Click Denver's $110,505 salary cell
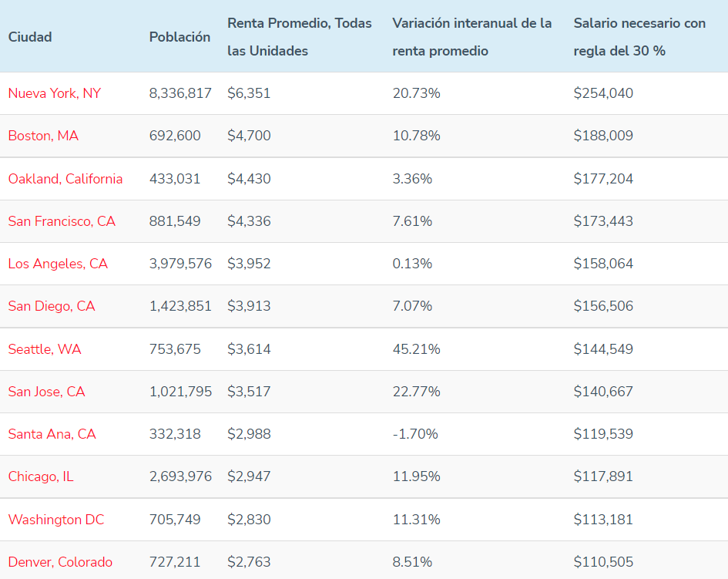Image resolution: width=728 pixels, height=579 pixels. 603,562
